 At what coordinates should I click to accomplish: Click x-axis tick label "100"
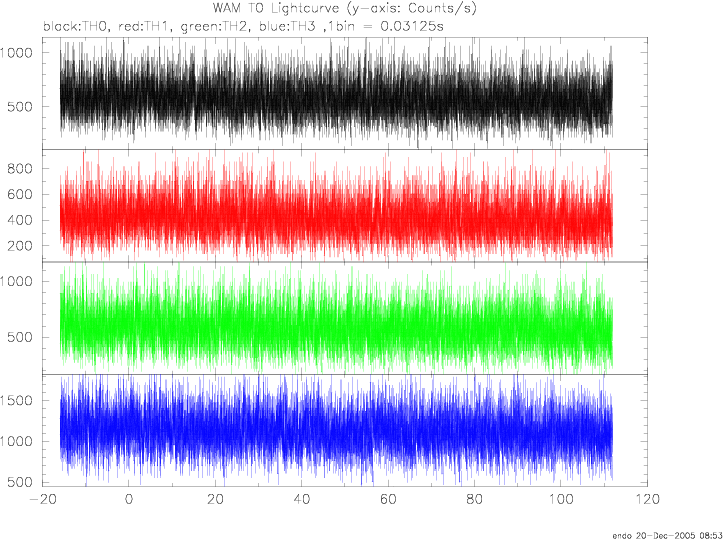point(561,499)
